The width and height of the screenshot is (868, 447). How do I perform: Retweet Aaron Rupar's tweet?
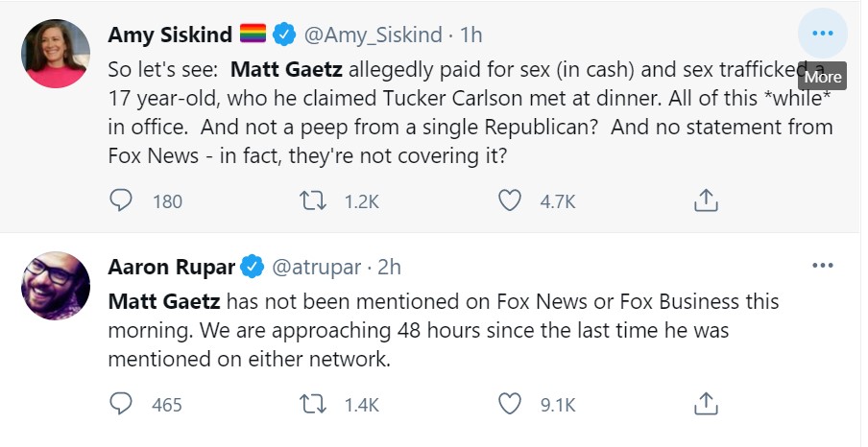[313, 404]
